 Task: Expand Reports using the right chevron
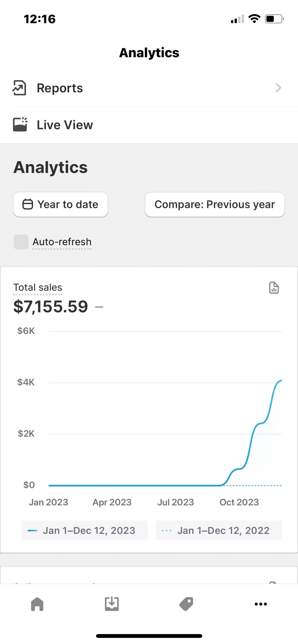point(278,88)
